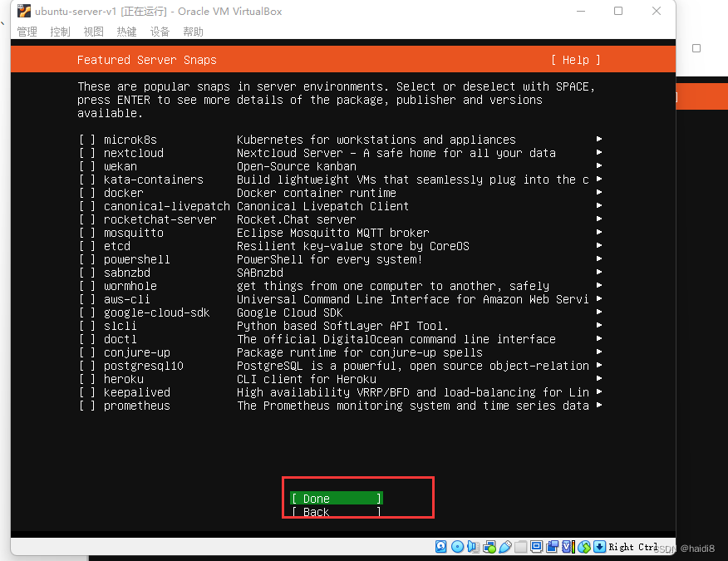This screenshot has height=561, width=728.
Task: Open the 设备 menu
Action: point(160,32)
